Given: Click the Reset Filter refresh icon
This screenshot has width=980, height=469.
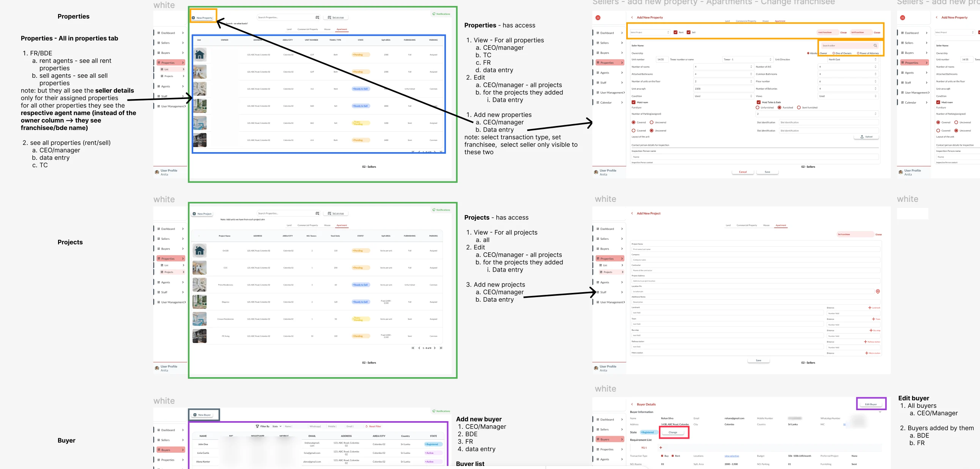Looking at the screenshot, I should click(x=367, y=427).
